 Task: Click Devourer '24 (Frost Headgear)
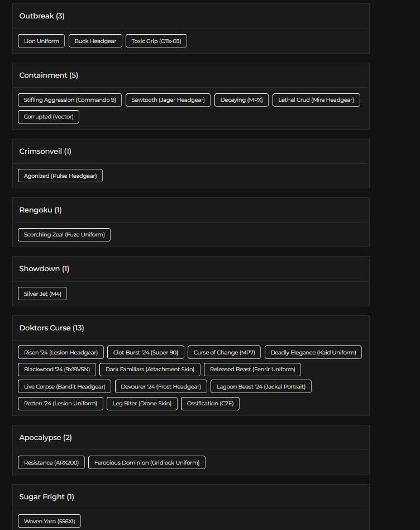[x=161, y=386]
